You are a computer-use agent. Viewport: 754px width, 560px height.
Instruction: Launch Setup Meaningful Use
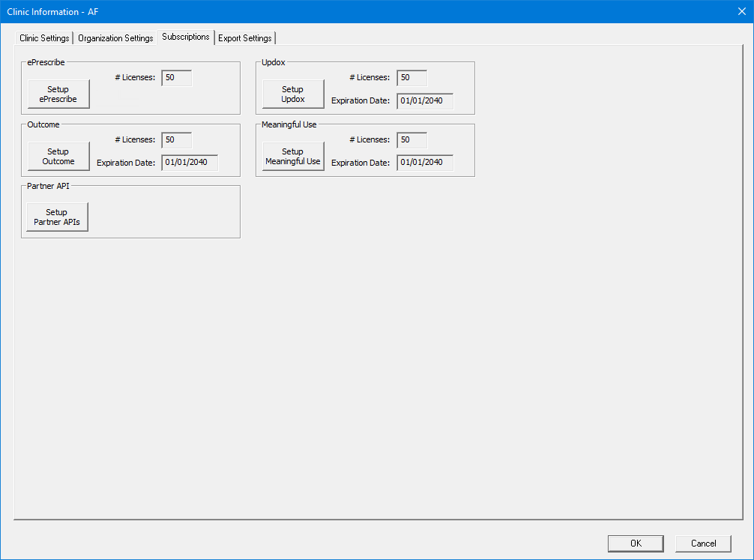click(x=293, y=157)
